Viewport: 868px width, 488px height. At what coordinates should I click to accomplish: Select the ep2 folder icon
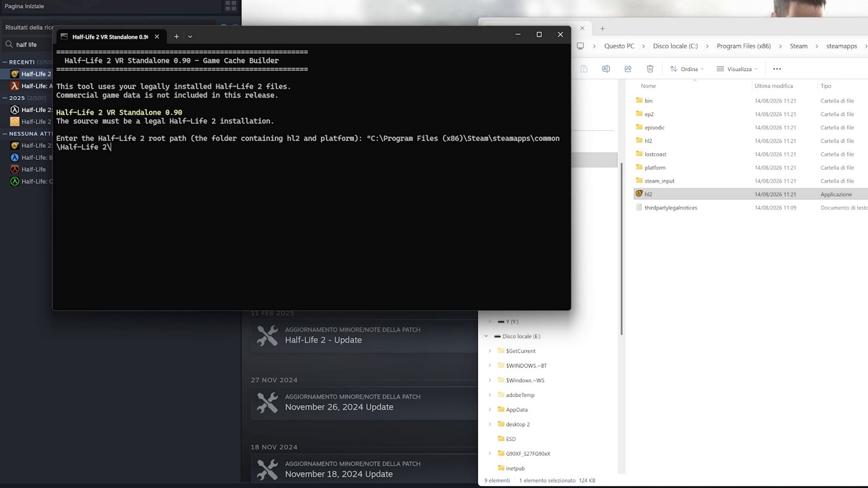tap(639, 114)
